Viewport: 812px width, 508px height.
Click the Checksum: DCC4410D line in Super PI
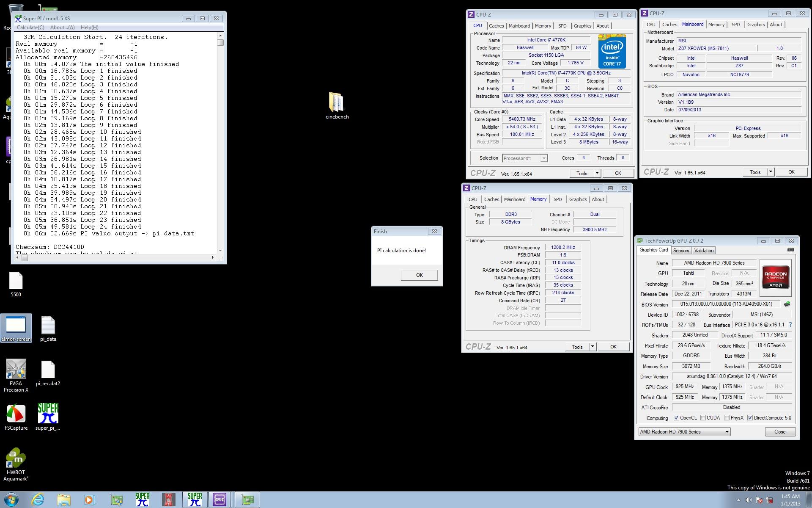point(50,247)
